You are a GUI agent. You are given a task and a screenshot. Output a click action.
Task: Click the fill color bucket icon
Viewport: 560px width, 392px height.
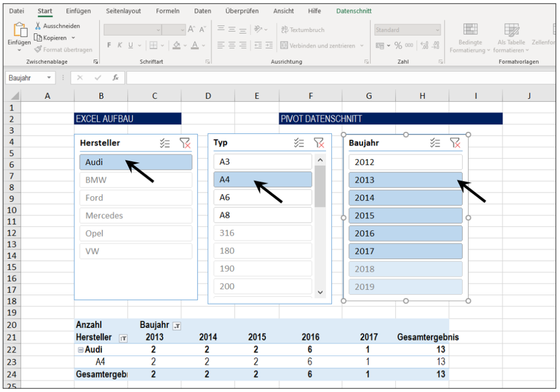point(177,45)
